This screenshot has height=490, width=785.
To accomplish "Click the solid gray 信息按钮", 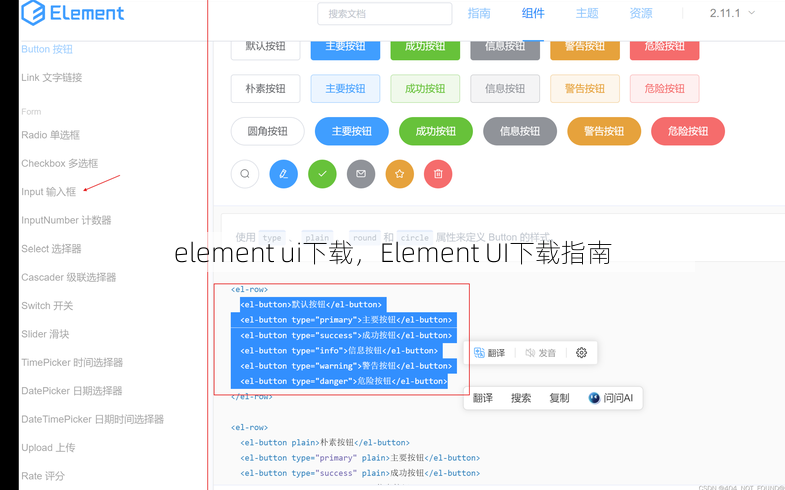I will point(505,50).
